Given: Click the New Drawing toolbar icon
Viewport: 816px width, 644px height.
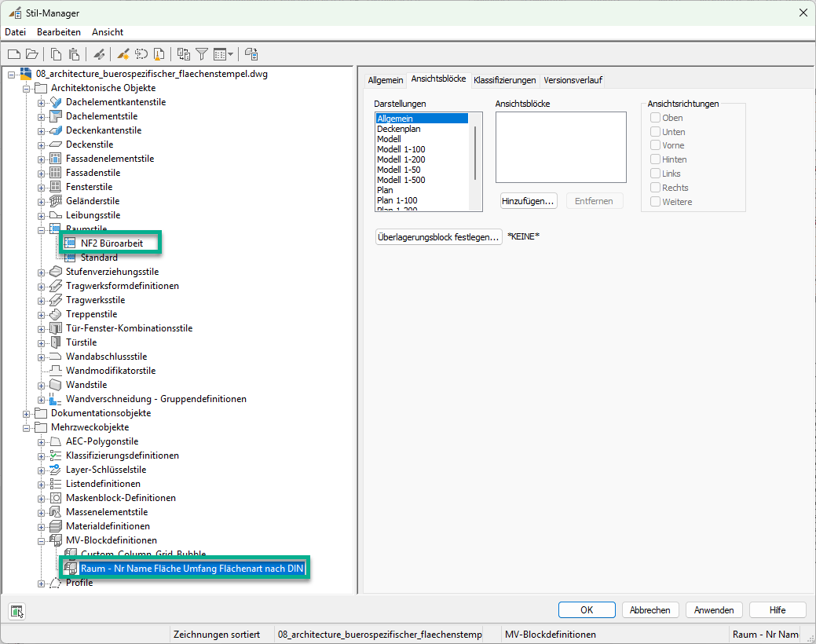Looking at the screenshot, I should point(13,54).
